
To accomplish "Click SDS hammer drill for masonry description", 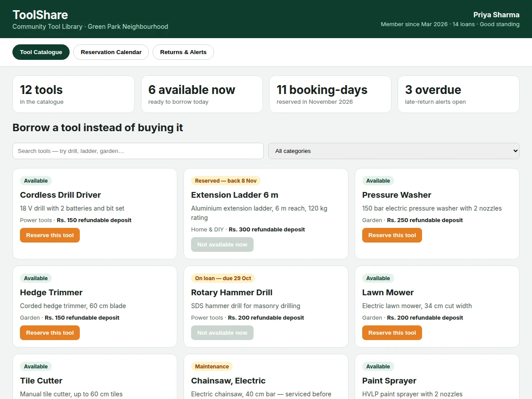I will click(x=246, y=305).
